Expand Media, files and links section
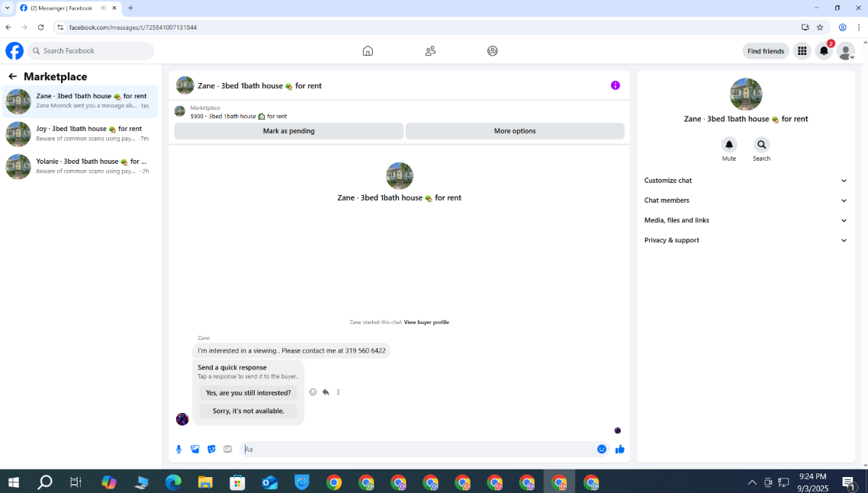Viewport: 868px width, 493px height. pyautogui.click(x=745, y=220)
